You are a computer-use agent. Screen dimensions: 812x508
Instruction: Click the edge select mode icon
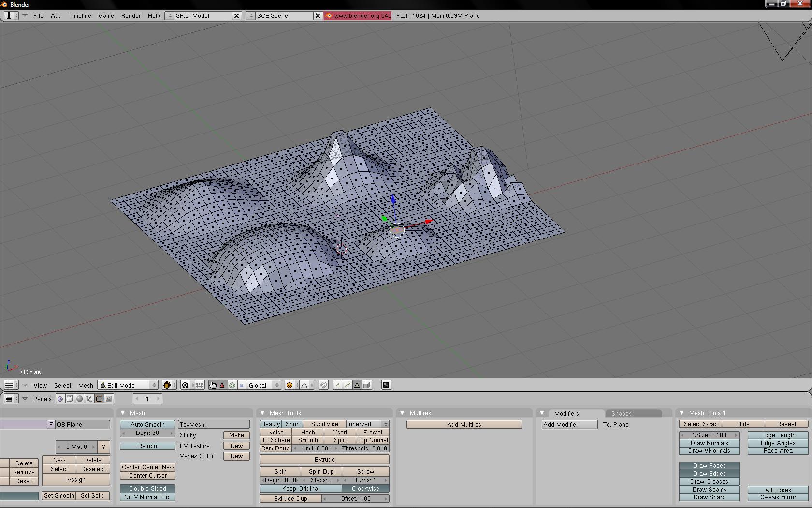tap(348, 385)
